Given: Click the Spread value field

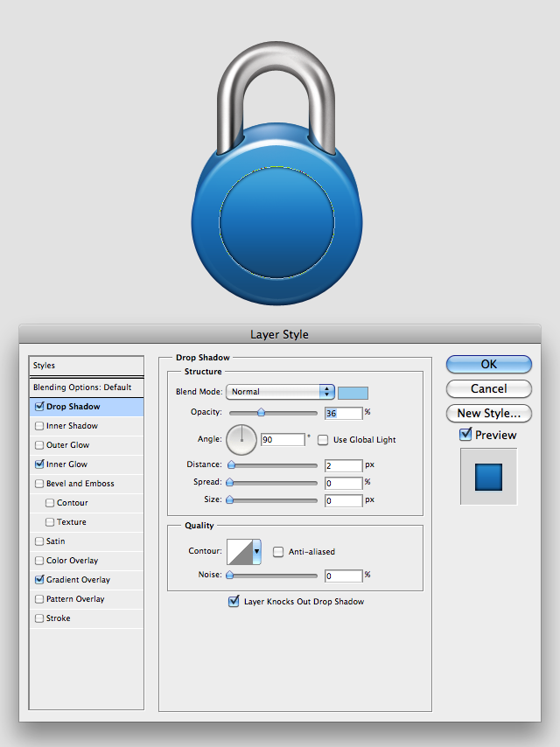Looking at the screenshot, I should coord(344,483).
